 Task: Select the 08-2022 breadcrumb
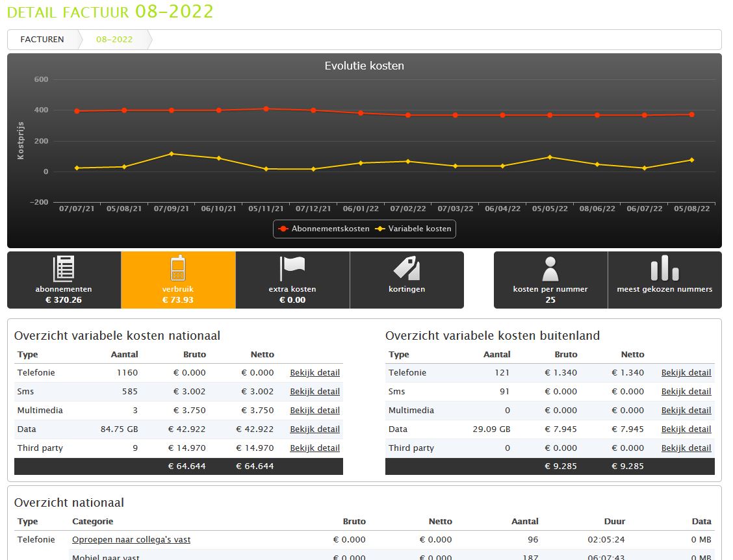114,39
